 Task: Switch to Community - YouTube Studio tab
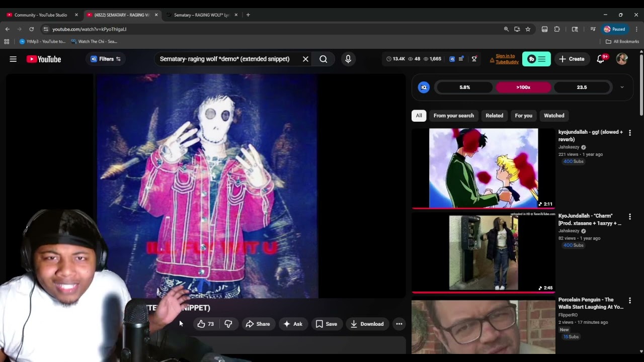(x=40, y=15)
